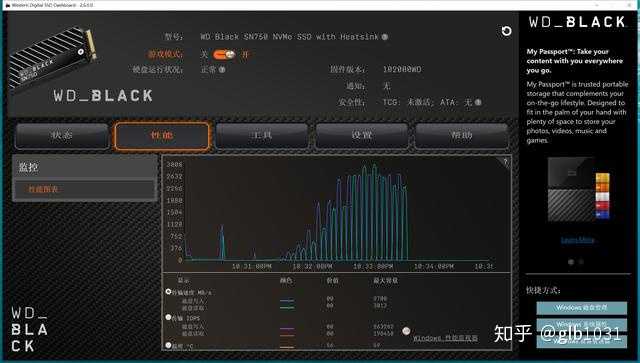Screen dimensions: 640x363
Task: Select the temperature °C radio button
Action: coord(168,345)
